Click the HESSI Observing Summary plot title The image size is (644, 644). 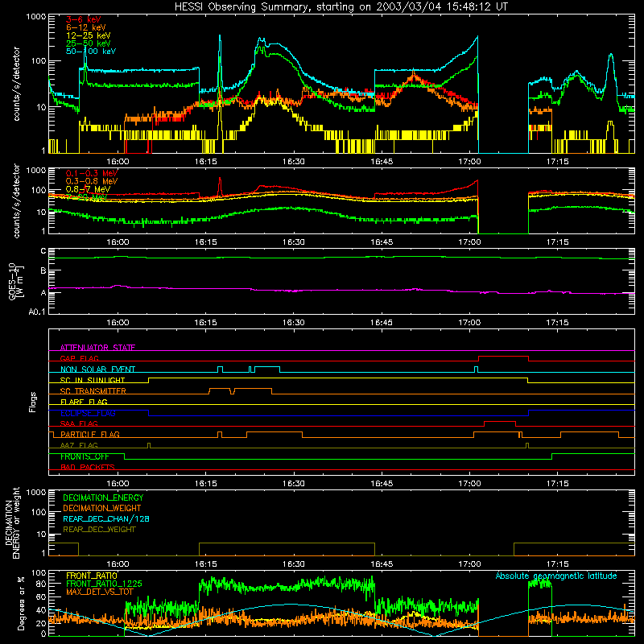pos(341,7)
